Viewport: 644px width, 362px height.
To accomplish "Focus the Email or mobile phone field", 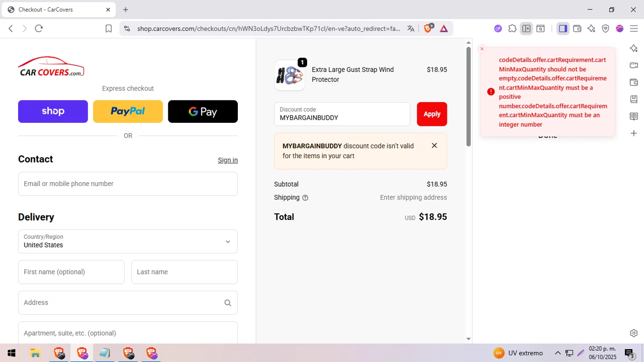I will 128,184.
